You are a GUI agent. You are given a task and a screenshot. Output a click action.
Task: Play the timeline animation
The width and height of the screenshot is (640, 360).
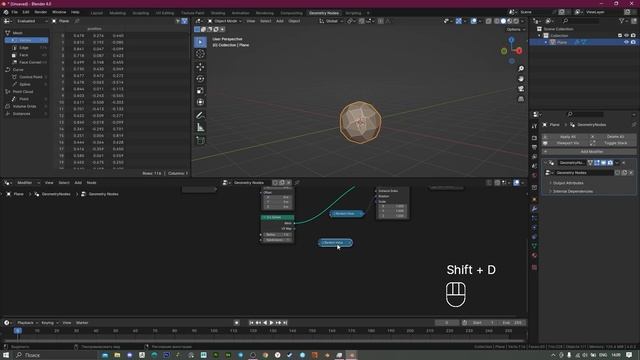pyautogui.click(x=271, y=323)
